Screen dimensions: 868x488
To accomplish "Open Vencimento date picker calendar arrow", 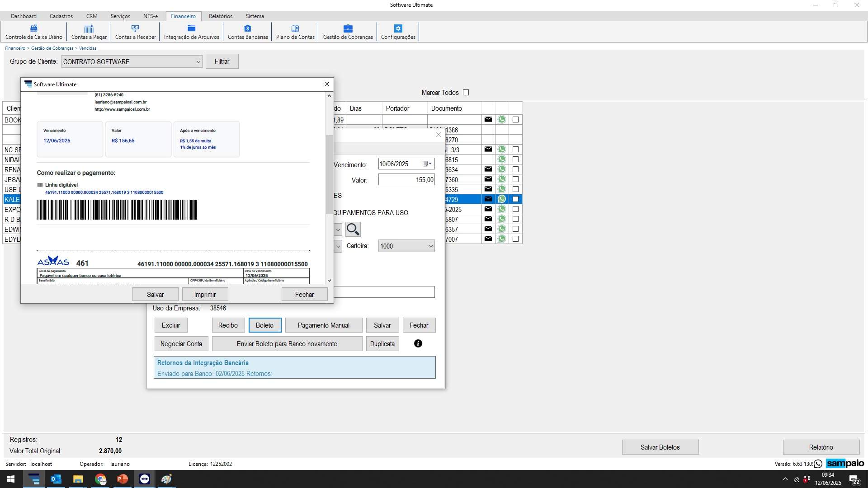I will click(428, 164).
